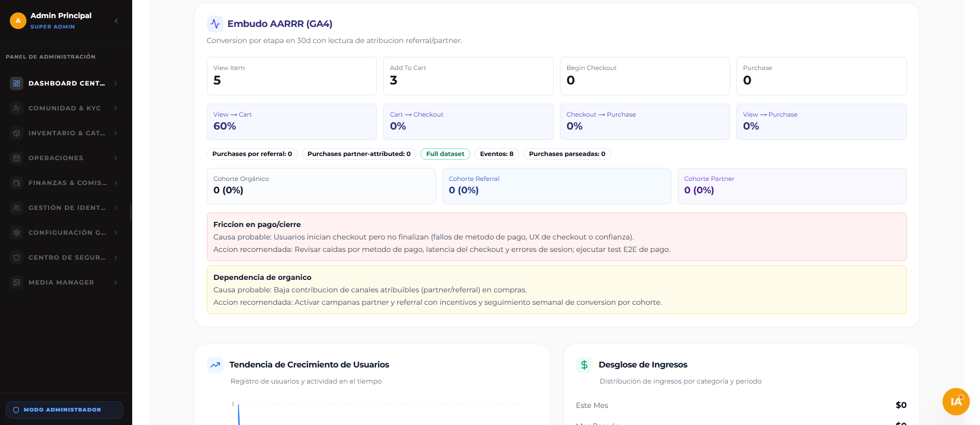This screenshot has width=980, height=425.
Task: Click the View → Purchase conversion card
Action: (821, 122)
